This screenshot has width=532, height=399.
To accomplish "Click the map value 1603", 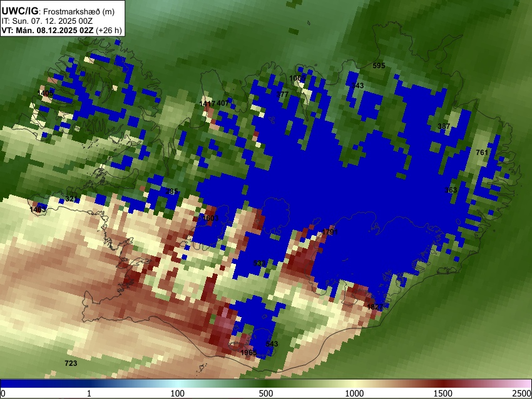I will (210, 218).
